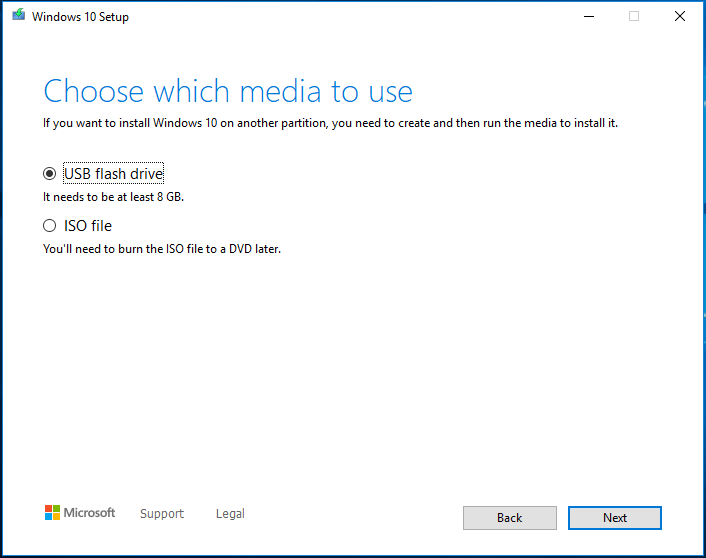Click the 'Windows 10 Setup' window title text
The image size is (706, 558).
(80, 17)
